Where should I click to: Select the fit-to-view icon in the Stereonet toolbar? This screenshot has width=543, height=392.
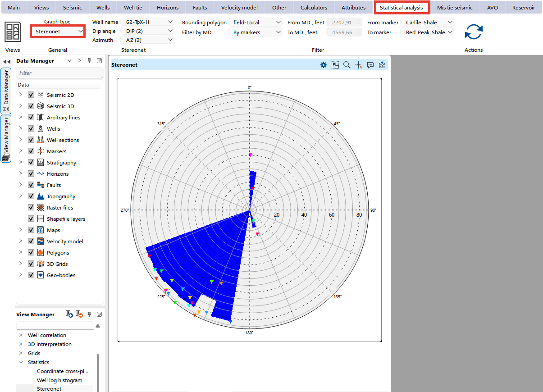[335, 65]
